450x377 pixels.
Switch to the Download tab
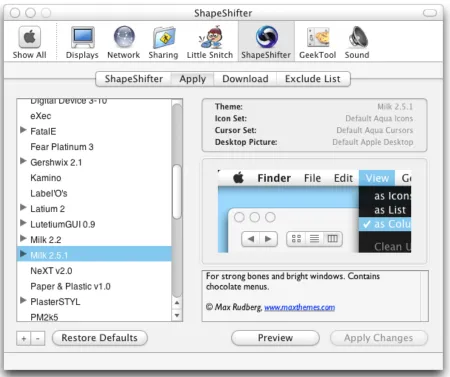pyautogui.click(x=245, y=79)
